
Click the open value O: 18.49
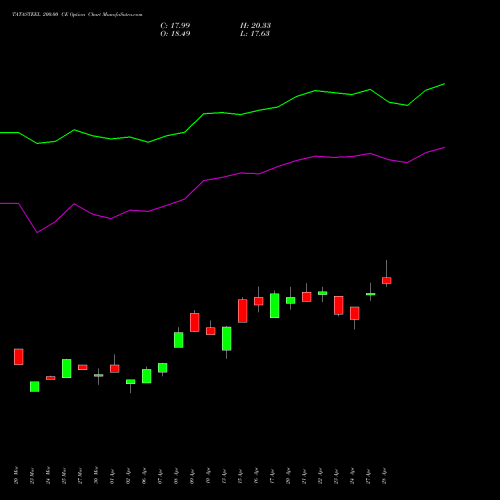(x=175, y=34)
